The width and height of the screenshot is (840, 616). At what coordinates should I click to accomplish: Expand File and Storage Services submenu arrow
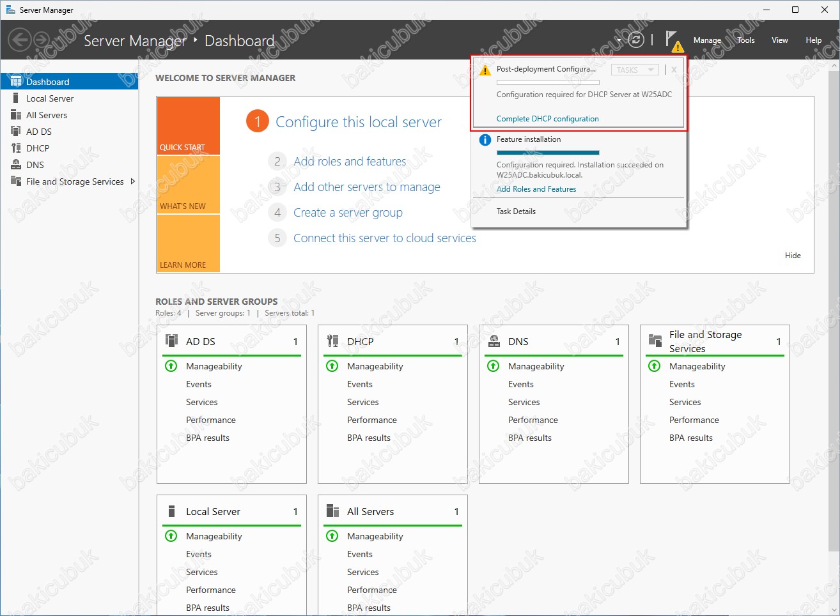tap(132, 181)
